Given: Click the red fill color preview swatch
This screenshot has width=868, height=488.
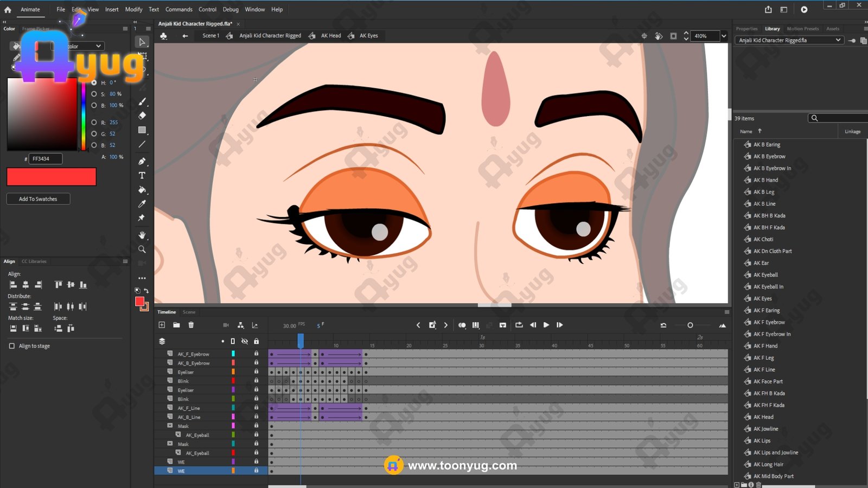Looking at the screenshot, I should [52, 177].
